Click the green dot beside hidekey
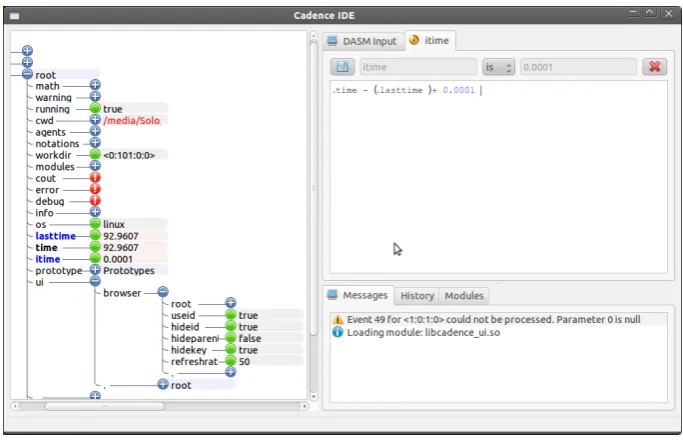 pos(230,349)
